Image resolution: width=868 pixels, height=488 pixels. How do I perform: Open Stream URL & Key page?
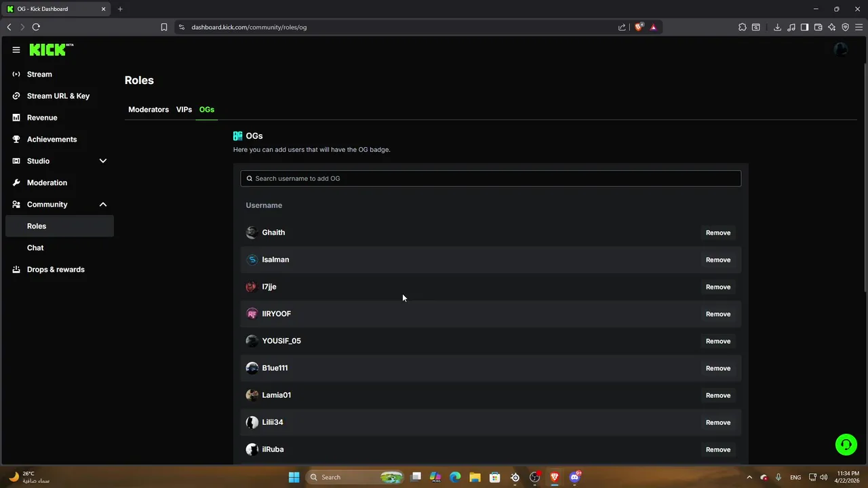click(x=60, y=96)
